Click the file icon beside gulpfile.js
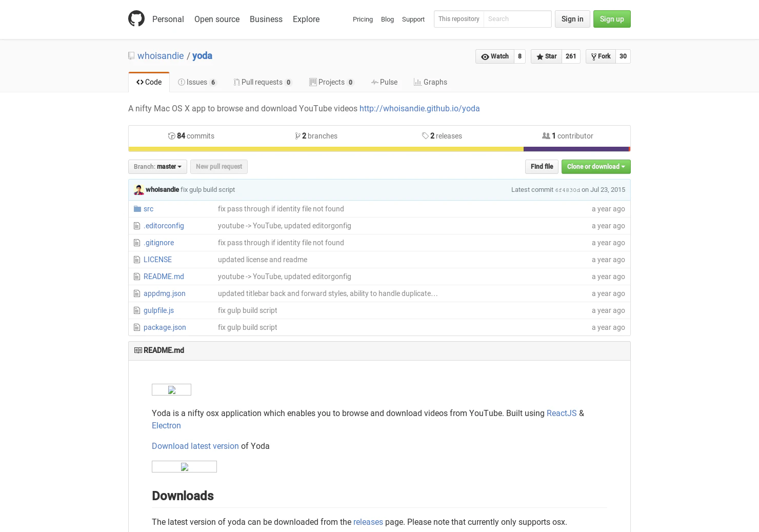The width and height of the screenshot is (759, 532). pyautogui.click(x=137, y=310)
